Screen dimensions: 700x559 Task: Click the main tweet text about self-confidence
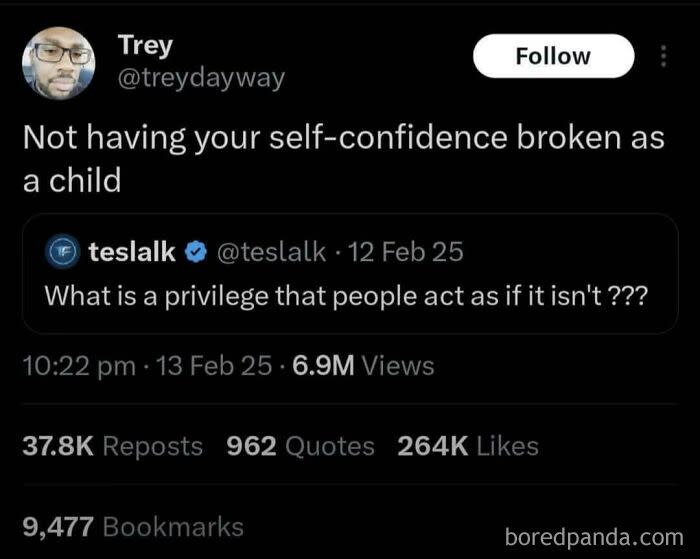(343, 157)
